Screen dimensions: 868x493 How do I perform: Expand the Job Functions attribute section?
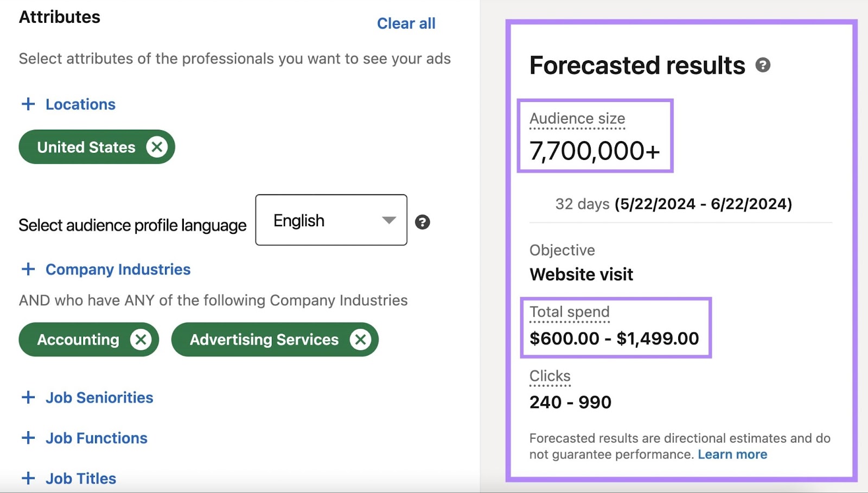95,438
